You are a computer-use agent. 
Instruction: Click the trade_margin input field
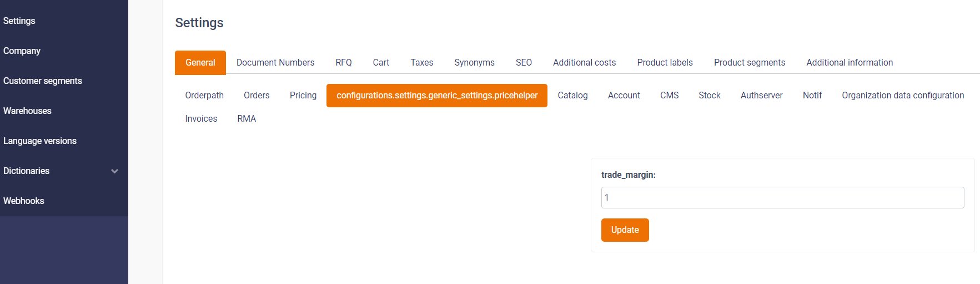pos(782,197)
